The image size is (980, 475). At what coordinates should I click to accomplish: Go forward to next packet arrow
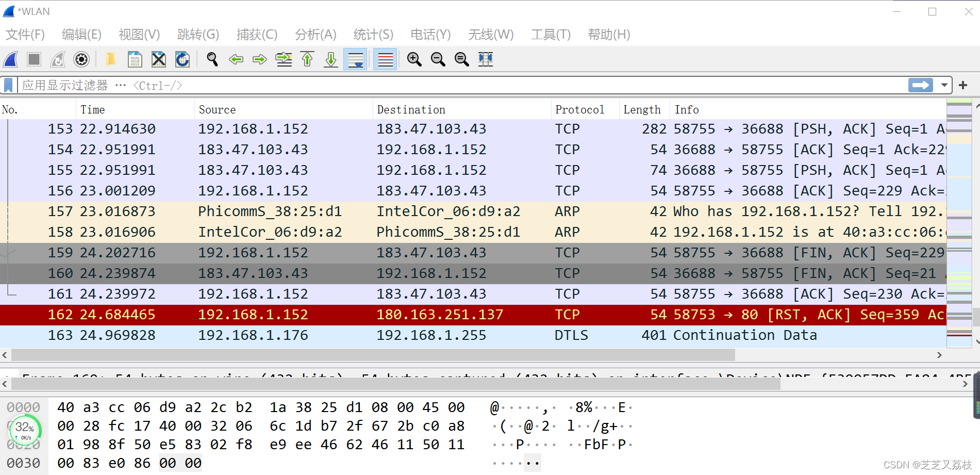click(x=259, y=59)
